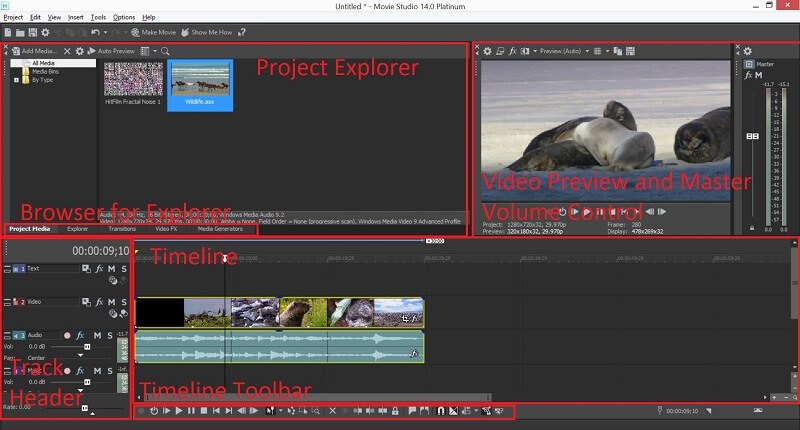
Task: Open Video Output FX in preview toolbar
Action: click(x=513, y=51)
